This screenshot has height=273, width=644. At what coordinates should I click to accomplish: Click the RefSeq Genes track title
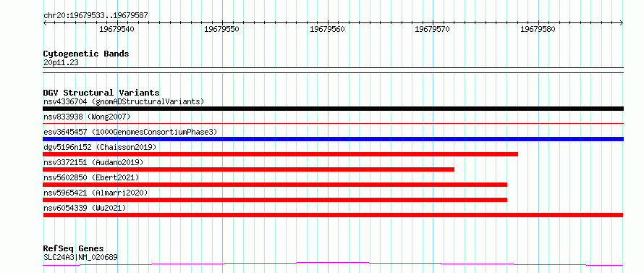pyautogui.click(x=74, y=249)
